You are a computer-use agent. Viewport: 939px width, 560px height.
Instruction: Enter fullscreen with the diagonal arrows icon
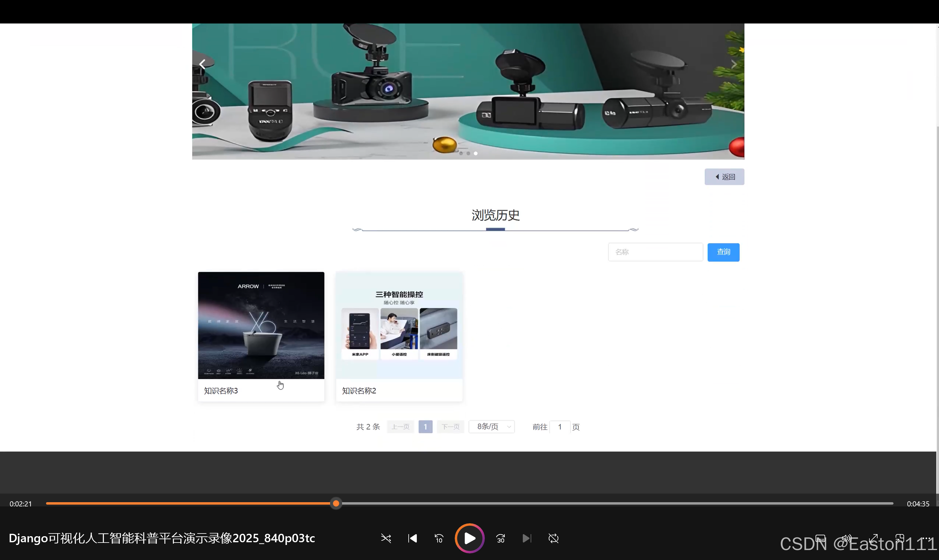click(873, 539)
